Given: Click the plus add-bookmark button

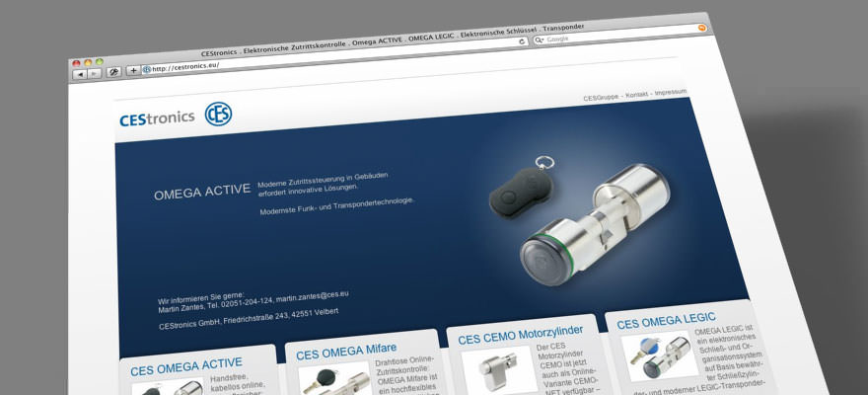Looking at the screenshot, I should coord(133,71).
